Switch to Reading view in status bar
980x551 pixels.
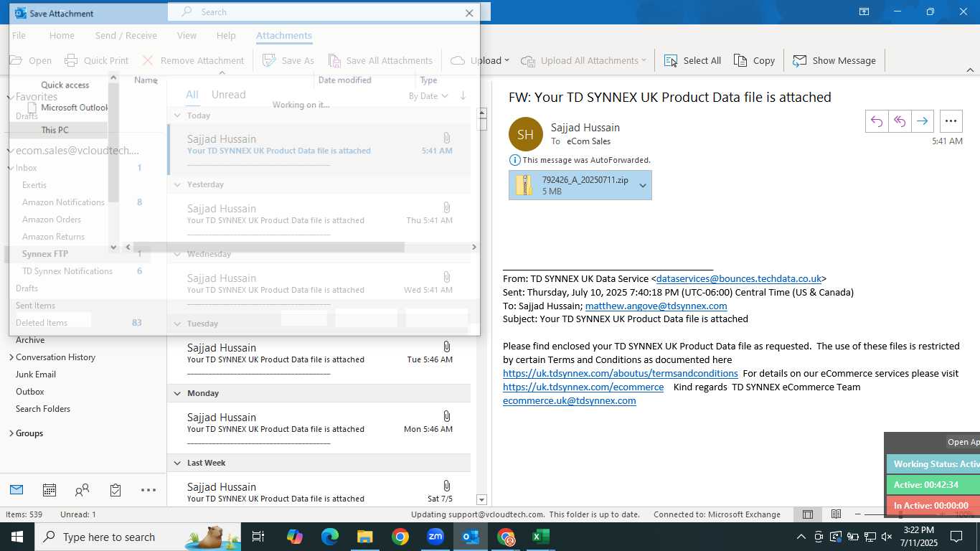click(x=837, y=514)
